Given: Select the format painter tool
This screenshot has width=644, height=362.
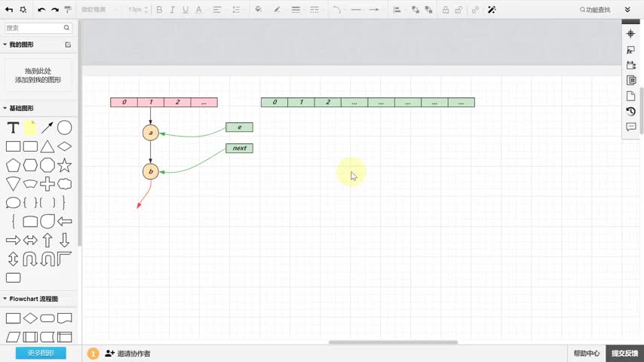Looking at the screenshot, I should [68, 10].
